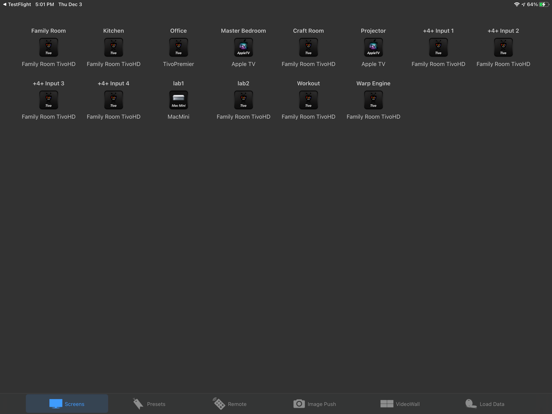Click 'Family Room TivoHD' under Workout
Image resolution: width=552 pixels, height=414 pixels.
[308, 117]
